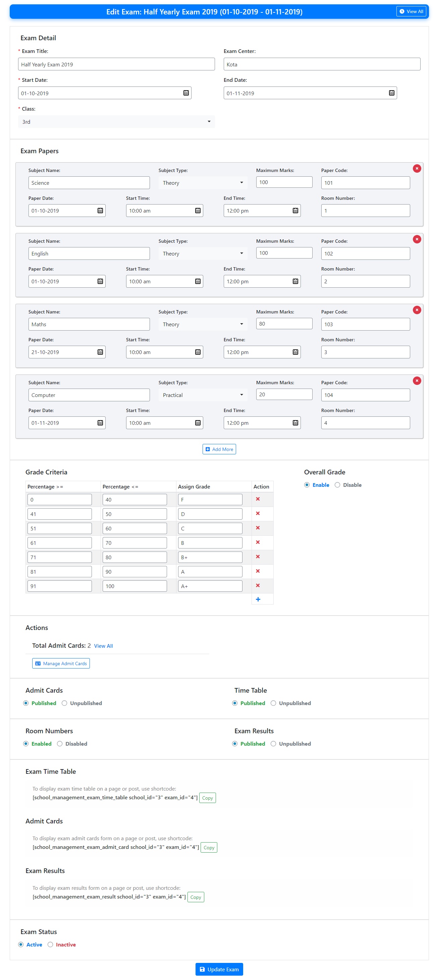Remove the Science exam paper with red X
The height and width of the screenshot is (980, 433).
pyautogui.click(x=417, y=169)
